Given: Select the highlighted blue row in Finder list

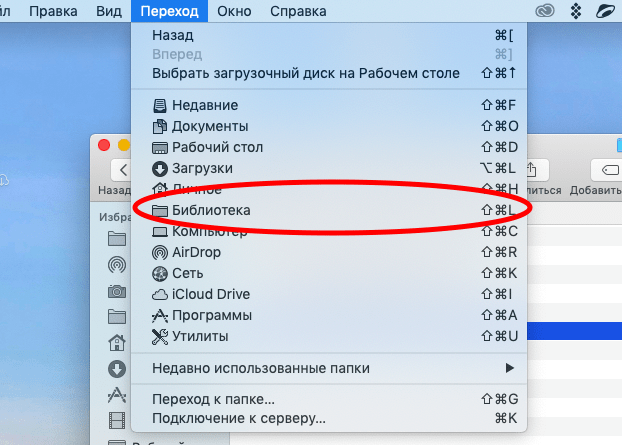Looking at the screenshot, I should pyautogui.click(x=574, y=331).
